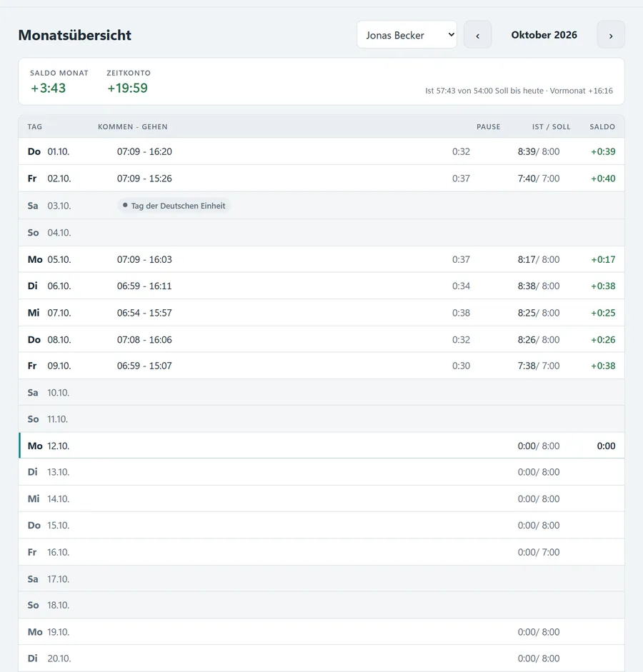Click the +0:39 saldo for 01.10.
This screenshot has width=643, height=672.
coord(603,151)
